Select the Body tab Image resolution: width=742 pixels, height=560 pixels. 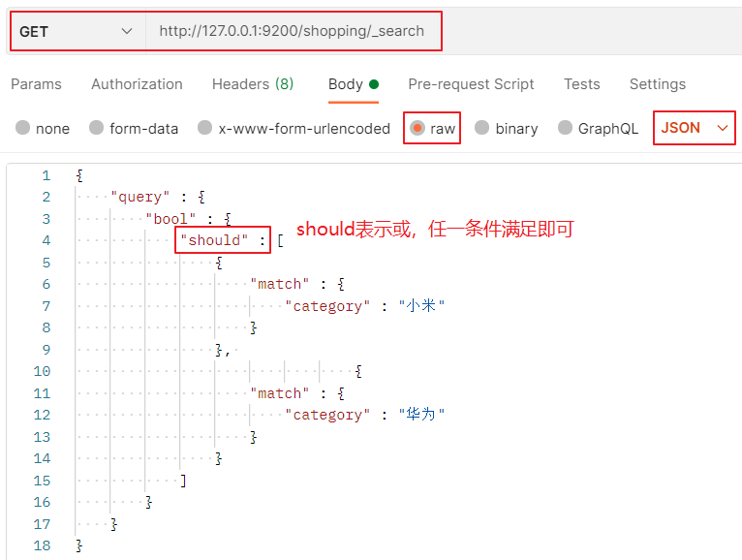(x=353, y=84)
